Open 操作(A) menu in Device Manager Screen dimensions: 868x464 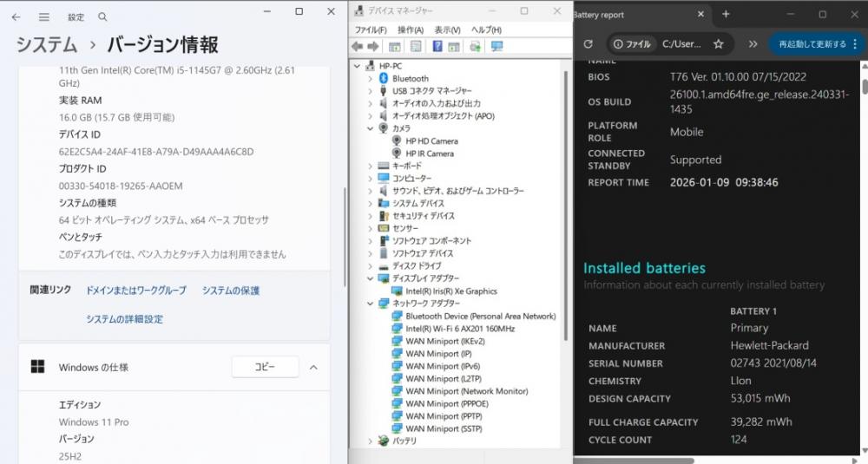(x=411, y=29)
